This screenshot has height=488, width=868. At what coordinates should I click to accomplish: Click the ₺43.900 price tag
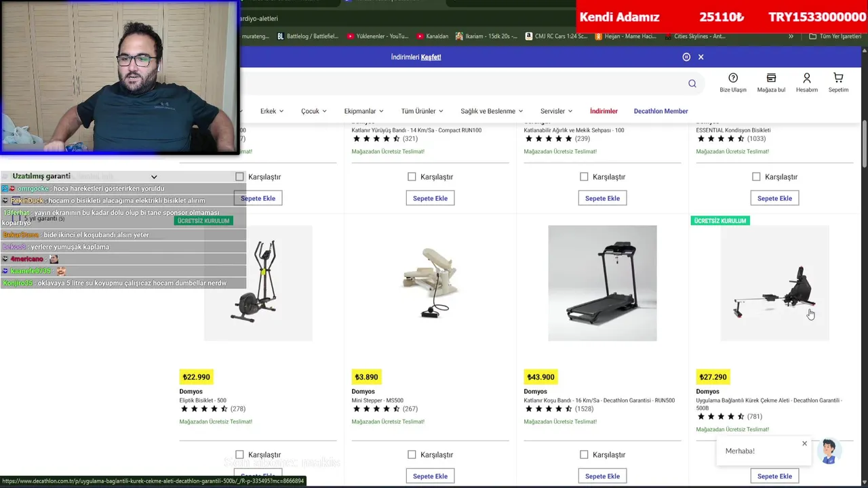(x=540, y=377)
